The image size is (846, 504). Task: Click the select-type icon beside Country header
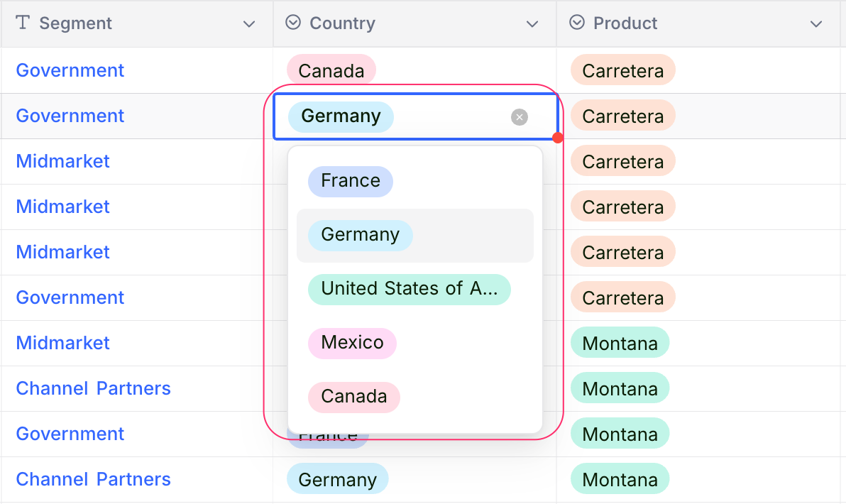pyautogui.click(x=293, y=23)
